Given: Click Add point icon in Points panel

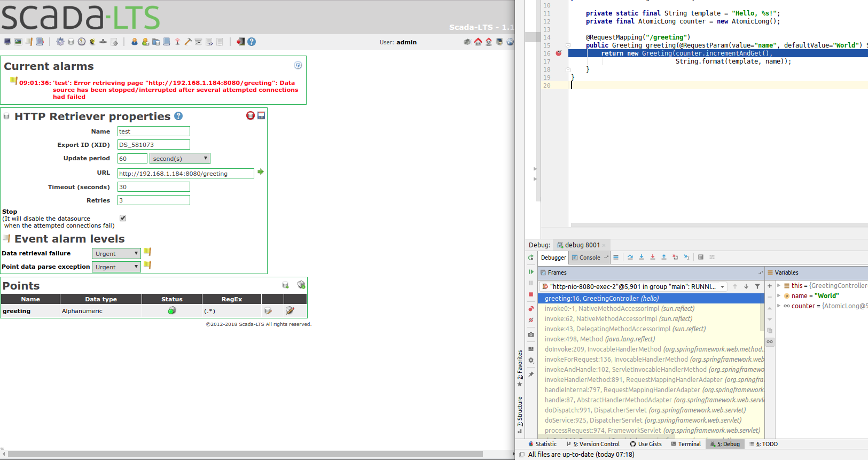Looking at the screenshot, I should pyautogui.click(x=301, y=285).
